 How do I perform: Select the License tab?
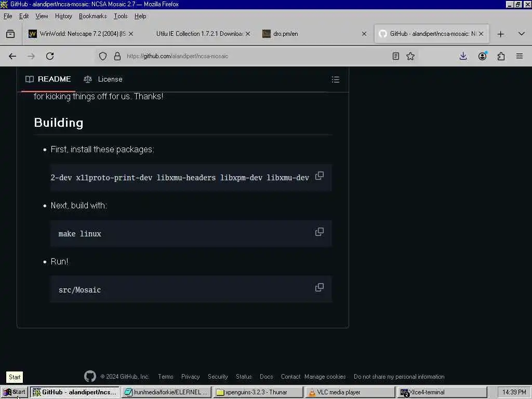point(103,79)
